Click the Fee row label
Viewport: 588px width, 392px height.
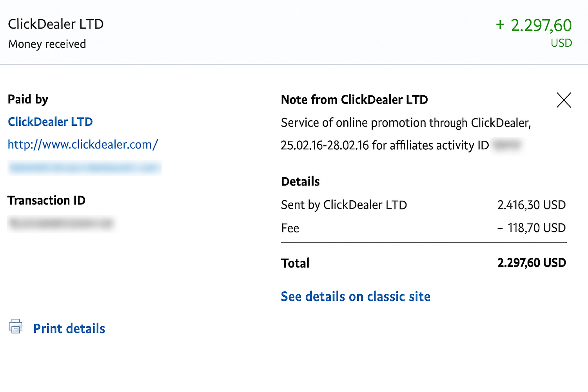coord(290,228)
